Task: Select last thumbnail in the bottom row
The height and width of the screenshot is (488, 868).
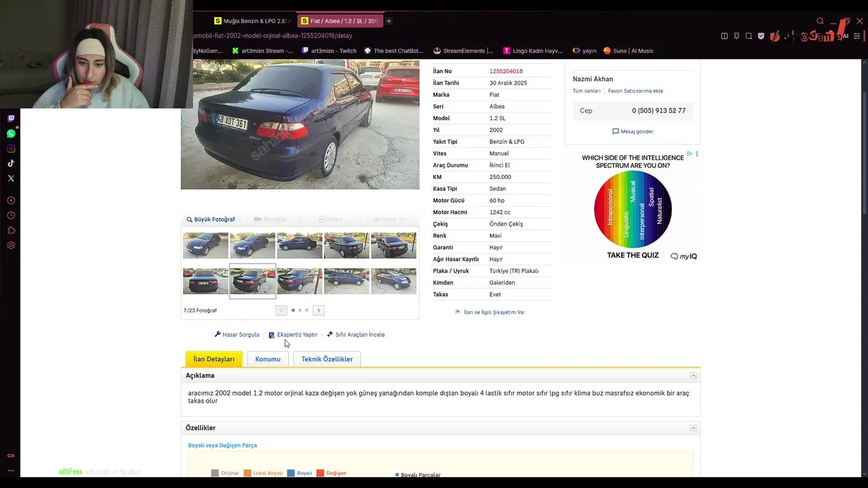Action: point(393,281)
